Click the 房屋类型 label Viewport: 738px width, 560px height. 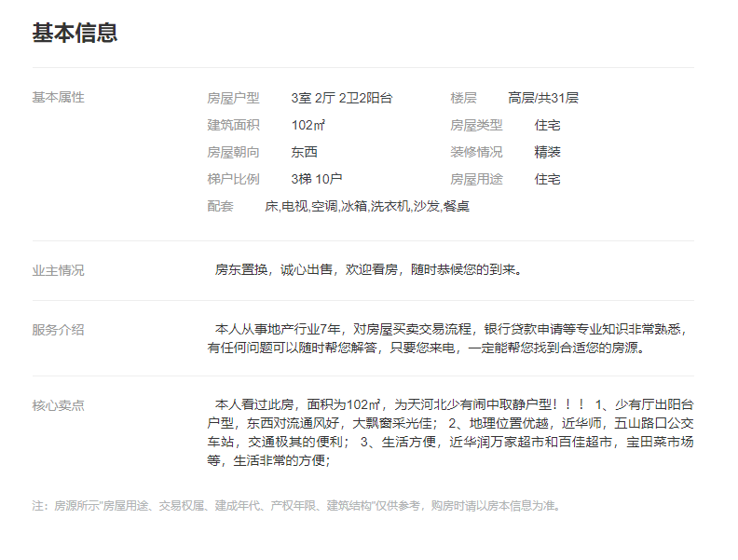476,125
